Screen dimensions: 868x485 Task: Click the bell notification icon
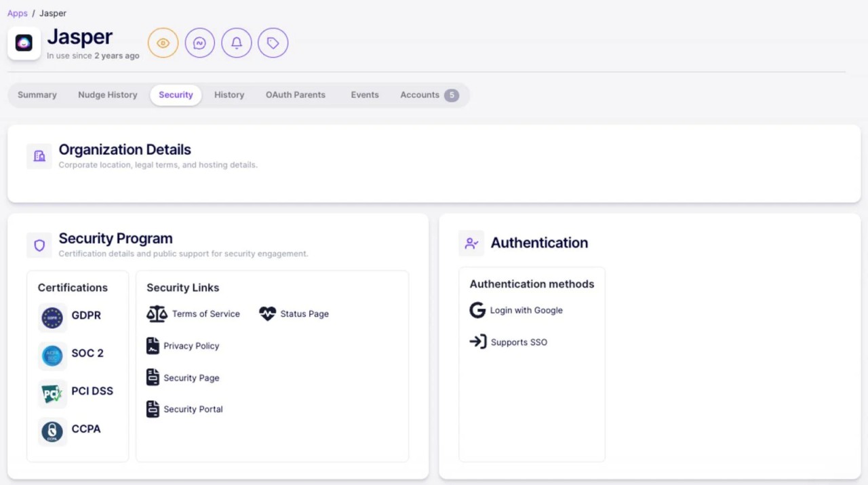coord(237,43)
